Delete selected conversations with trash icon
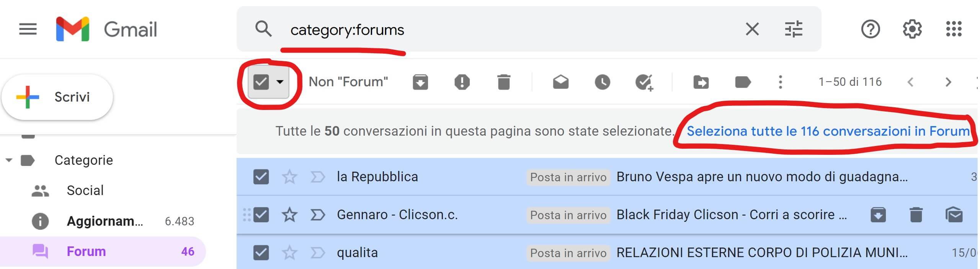Viewport: 980px width, 269px height. (x=503, y=82)
